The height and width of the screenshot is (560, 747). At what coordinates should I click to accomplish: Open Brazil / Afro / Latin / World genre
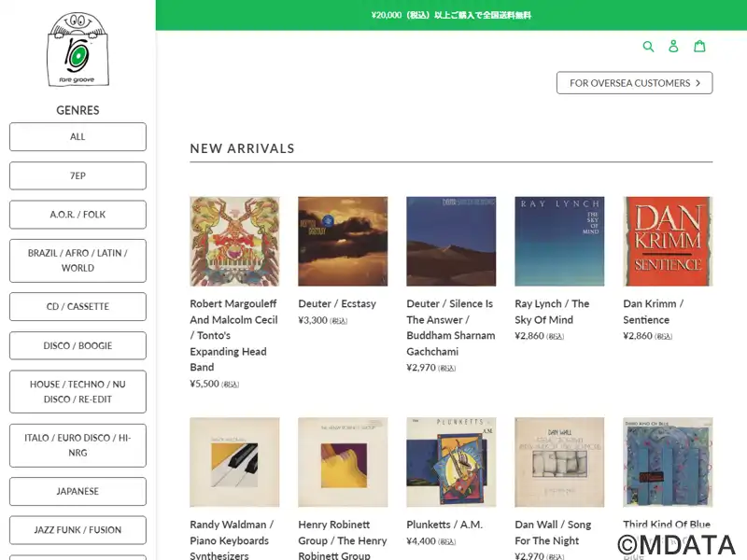coord(78,260)
